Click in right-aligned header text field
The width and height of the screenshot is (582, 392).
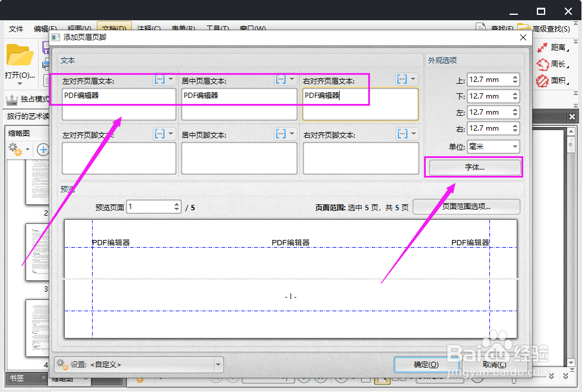click(x=360, y=104)
